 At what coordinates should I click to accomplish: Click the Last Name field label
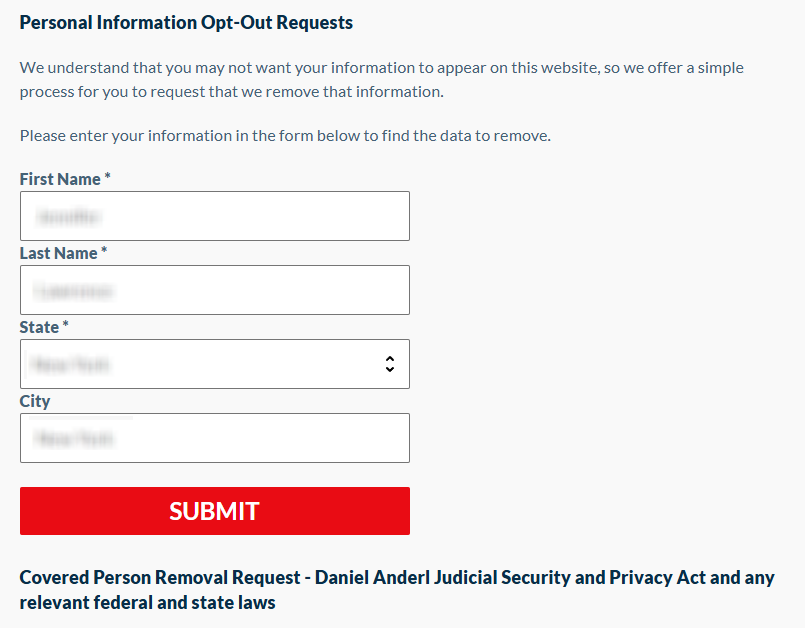58,253
